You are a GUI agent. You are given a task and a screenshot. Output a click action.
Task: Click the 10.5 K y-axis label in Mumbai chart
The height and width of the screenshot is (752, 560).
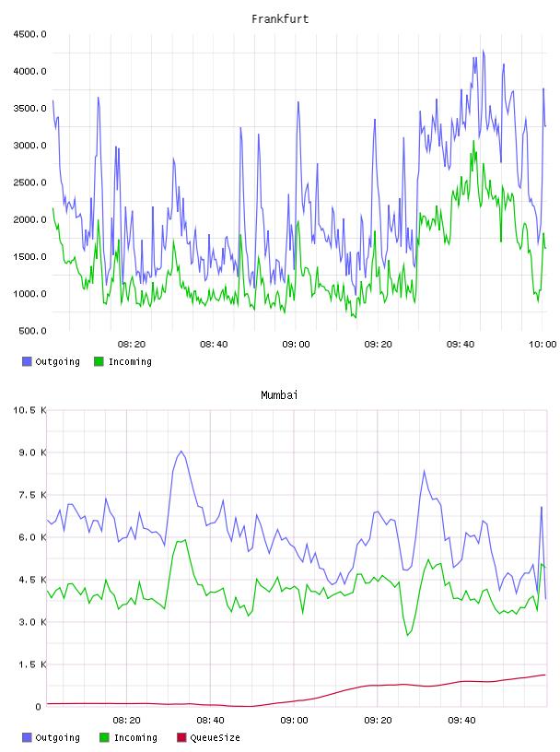pyautogui.click(x=29, y=410)
